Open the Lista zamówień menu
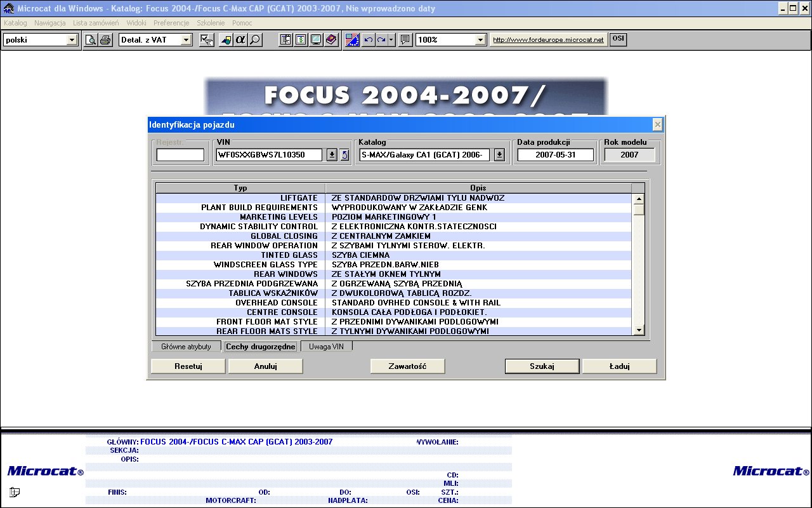This screenshot has height=508, width=812. [x=96, y=23]
